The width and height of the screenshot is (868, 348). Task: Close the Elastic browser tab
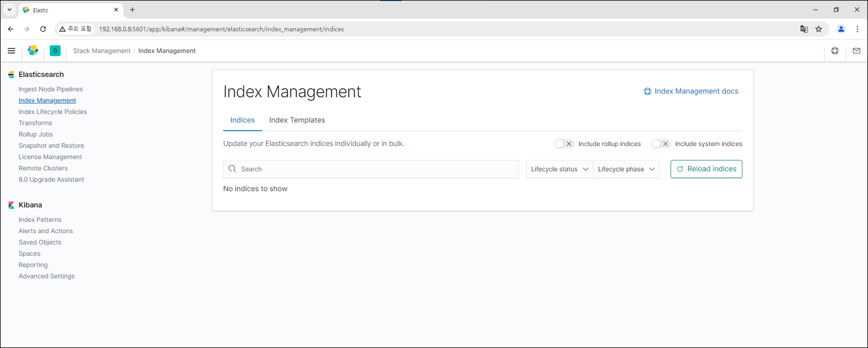pos(116,10)
